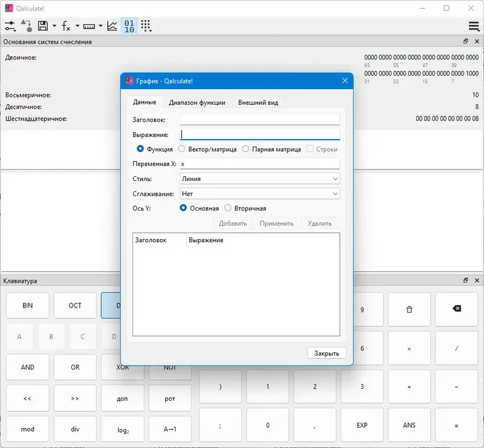Expand dropdown arrow next to fx icon
This screenshot has width=484, height=448.
[77, 26]
